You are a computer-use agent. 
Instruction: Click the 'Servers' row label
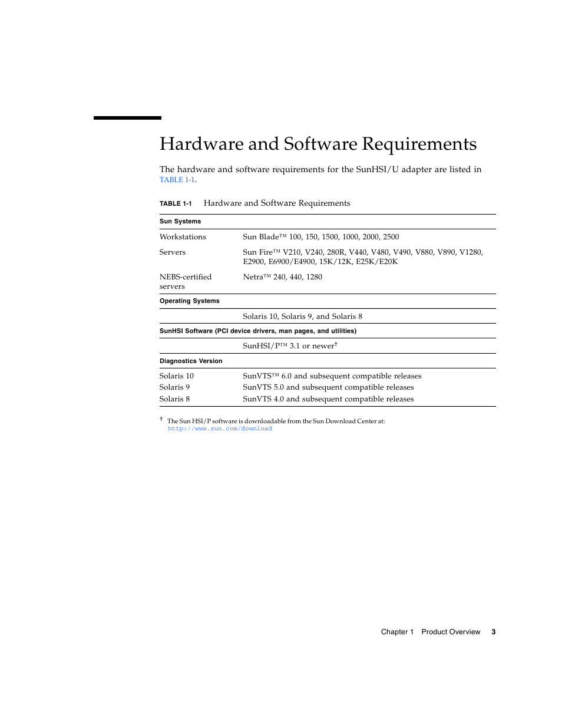173,252
